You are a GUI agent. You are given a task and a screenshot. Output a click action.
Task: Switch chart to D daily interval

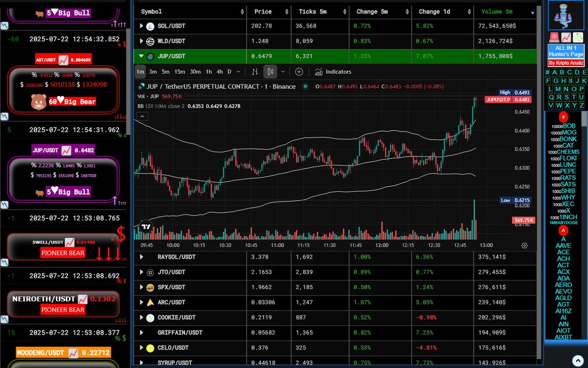click(229, 72)
